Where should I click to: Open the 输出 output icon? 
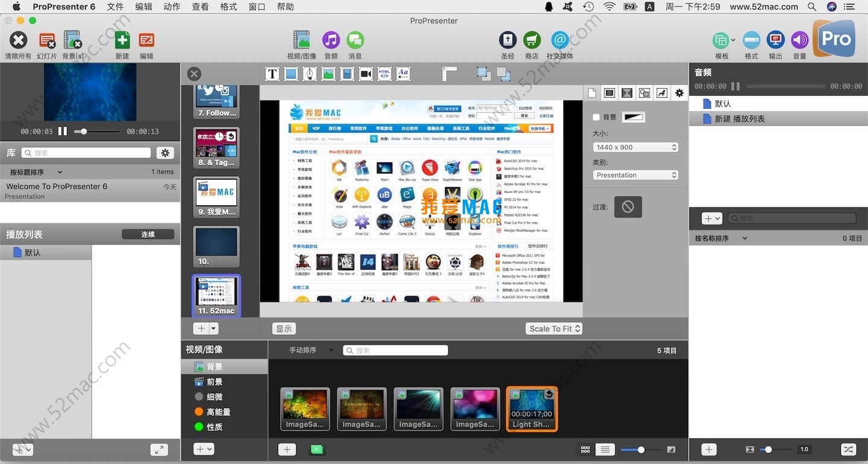776,40
